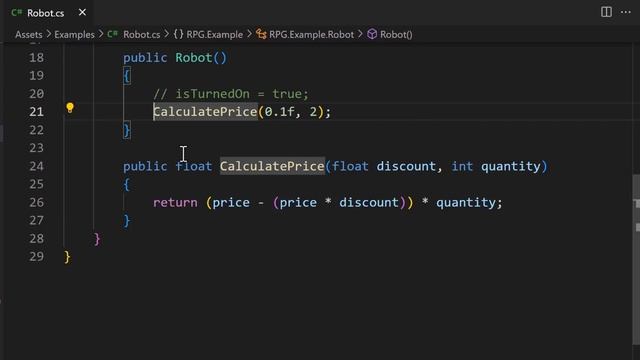Open the Robot.cs breadcrumb
640x360 pixels.
[x=142, y=35]
